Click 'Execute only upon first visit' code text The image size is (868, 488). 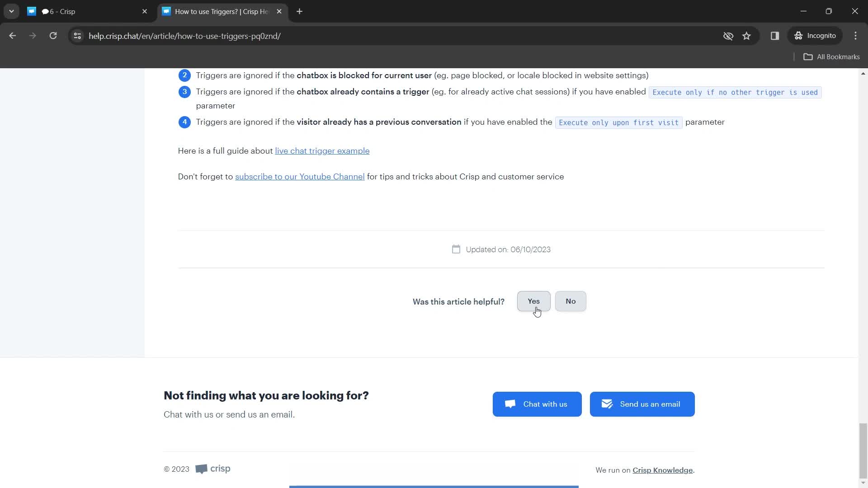tap(618, 122)
